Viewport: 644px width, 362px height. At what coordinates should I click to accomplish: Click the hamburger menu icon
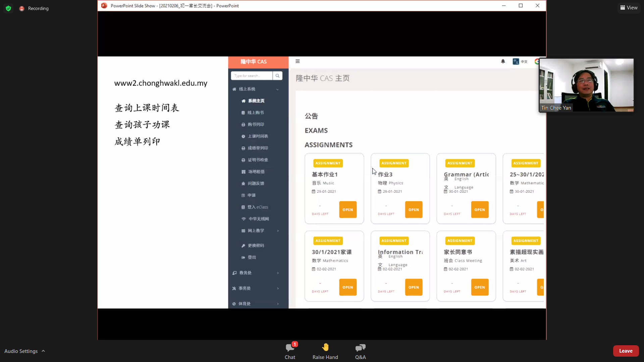(x=298, y=61)
